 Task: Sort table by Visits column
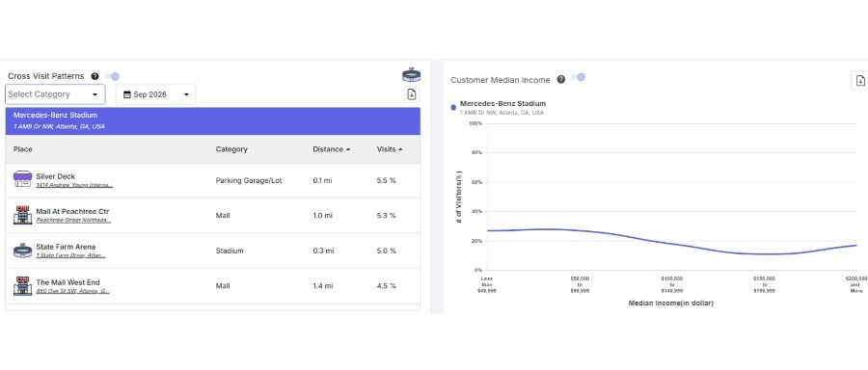pyautogui.click(x=390, y=149)
